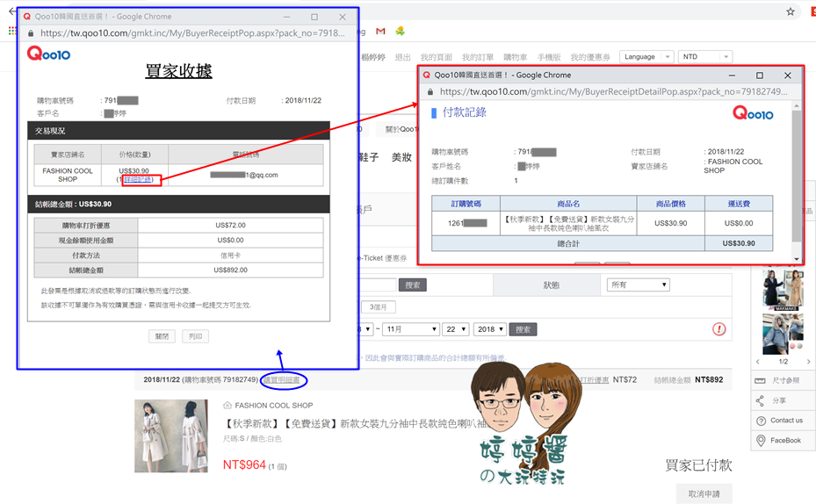Click the green bookmark icon next to Gmail
This screenshot has height=504, width=816.
click(x=400, y=32)
